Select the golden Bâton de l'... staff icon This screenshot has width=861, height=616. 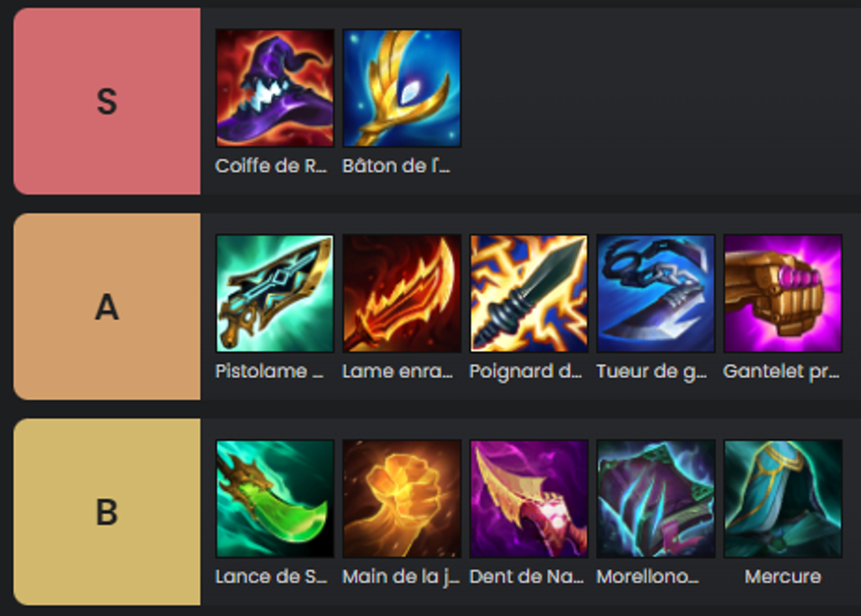402,88
